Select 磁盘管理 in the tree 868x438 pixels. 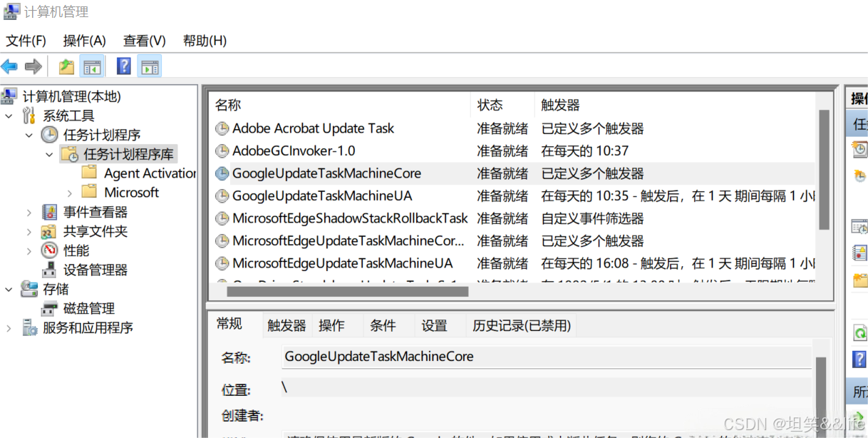coord(88,308)
